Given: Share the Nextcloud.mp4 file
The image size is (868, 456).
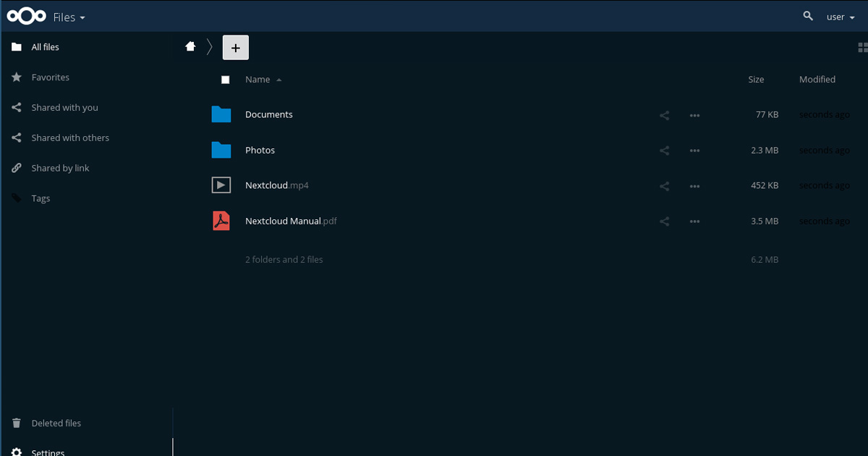Looking at the screenshot, I should click(665, 186).
